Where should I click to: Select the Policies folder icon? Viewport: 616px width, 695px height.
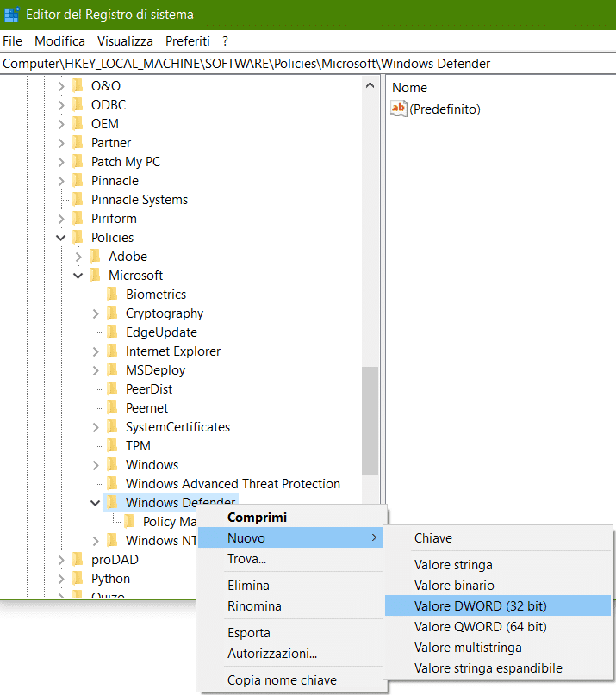tap(78, 238)
